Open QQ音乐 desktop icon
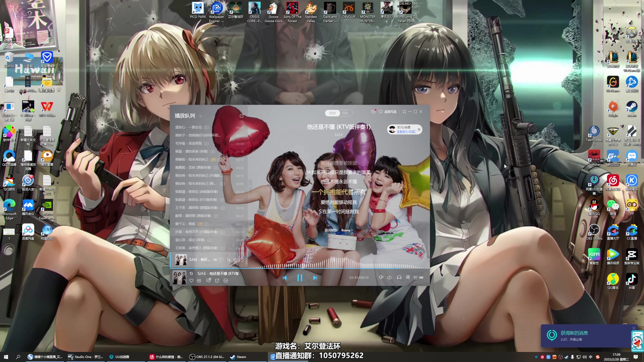The height and width of the screenshot is (362, 644). [613, 281]
